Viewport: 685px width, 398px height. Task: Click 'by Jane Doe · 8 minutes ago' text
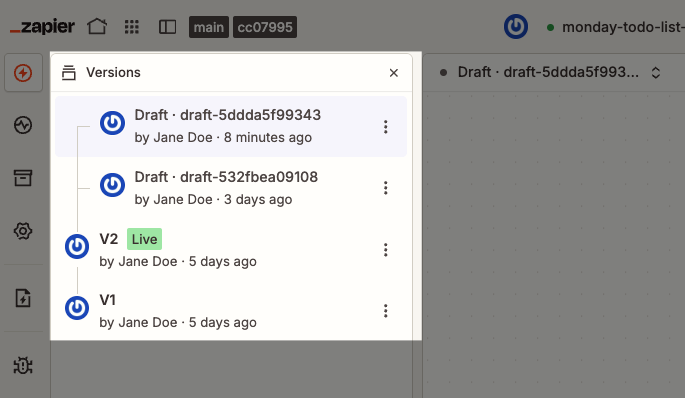(223, 138)
